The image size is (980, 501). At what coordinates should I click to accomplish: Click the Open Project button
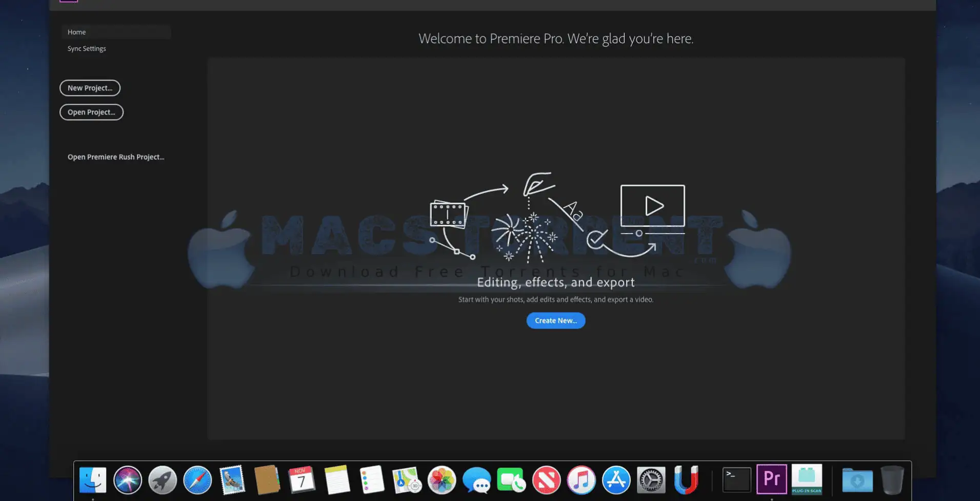91,112
